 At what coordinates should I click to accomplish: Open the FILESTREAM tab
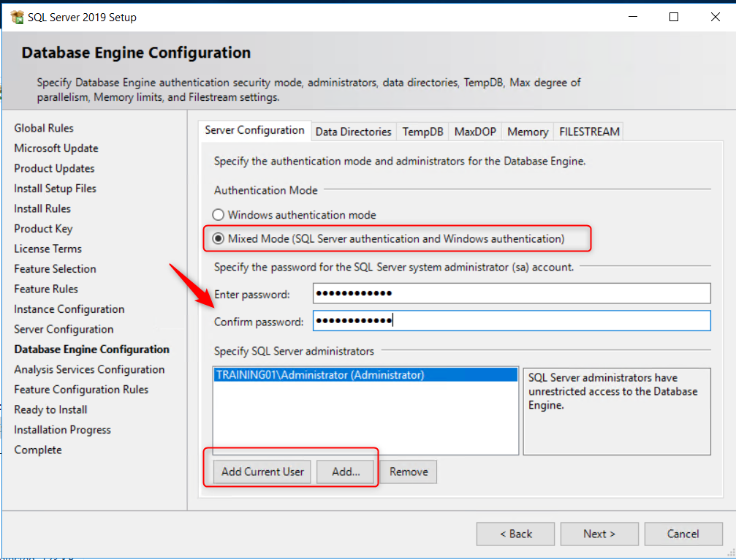point(589,132)
